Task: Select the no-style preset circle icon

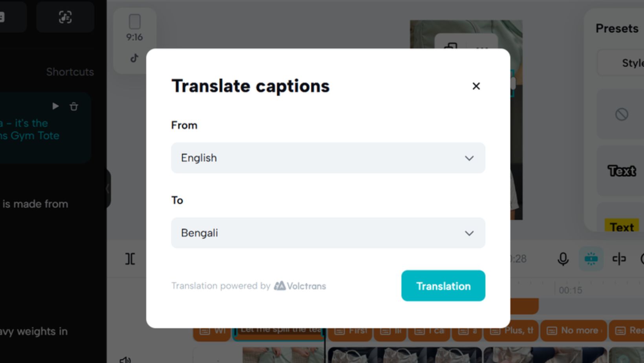Action: pyautogui.click(x=621, y=114)
